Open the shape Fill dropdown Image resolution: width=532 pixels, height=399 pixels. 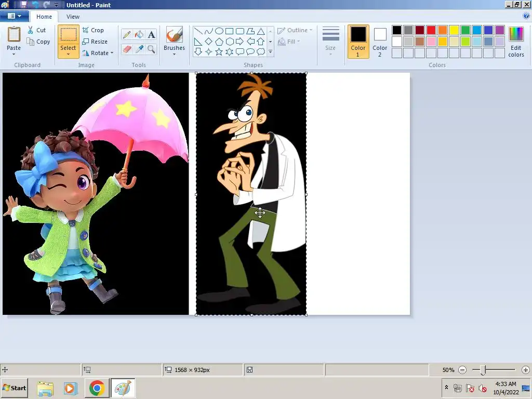pyautogui.click(x=289, y=42)
